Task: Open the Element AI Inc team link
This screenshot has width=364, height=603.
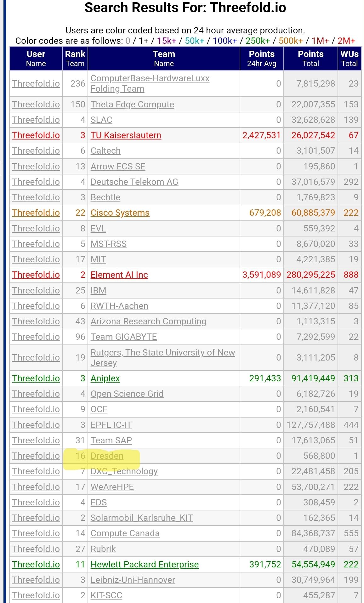Action: (119, 275)
